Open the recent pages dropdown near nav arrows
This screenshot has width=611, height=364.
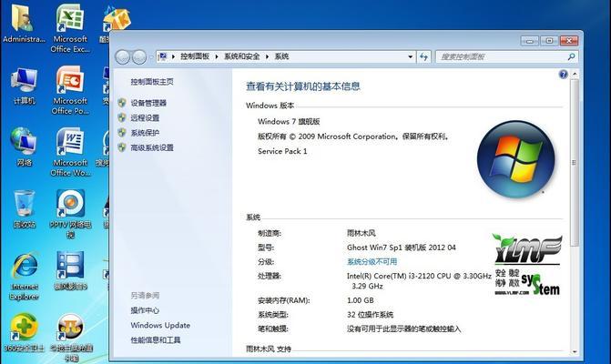coord(151,57)
